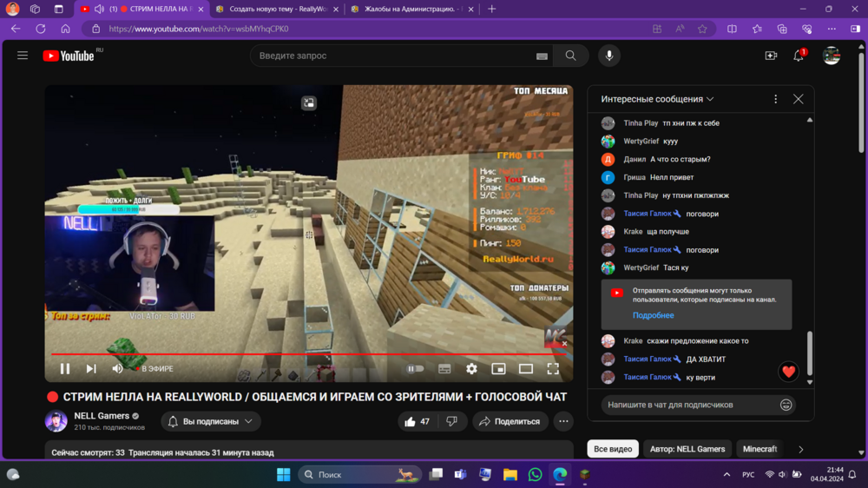Dislike the stream with thumbs down
868x488 pixels.
tap(452, 421)
